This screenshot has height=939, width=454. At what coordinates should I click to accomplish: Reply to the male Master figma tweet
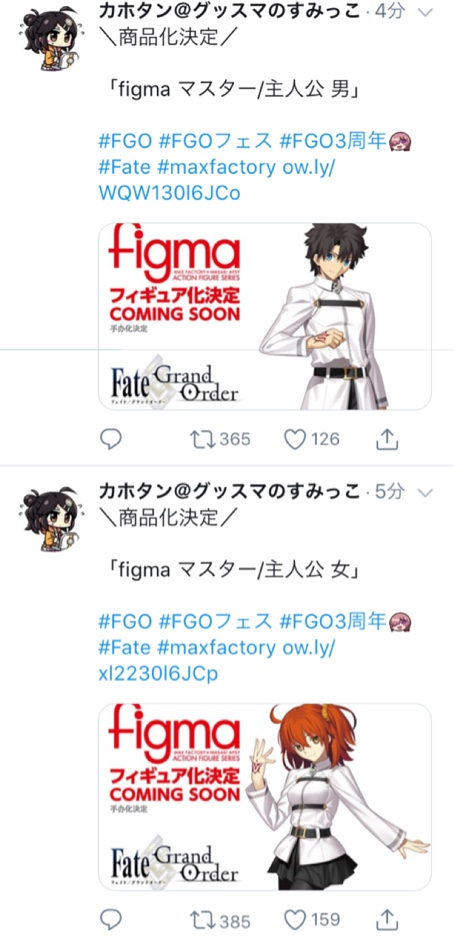(110, 440)
